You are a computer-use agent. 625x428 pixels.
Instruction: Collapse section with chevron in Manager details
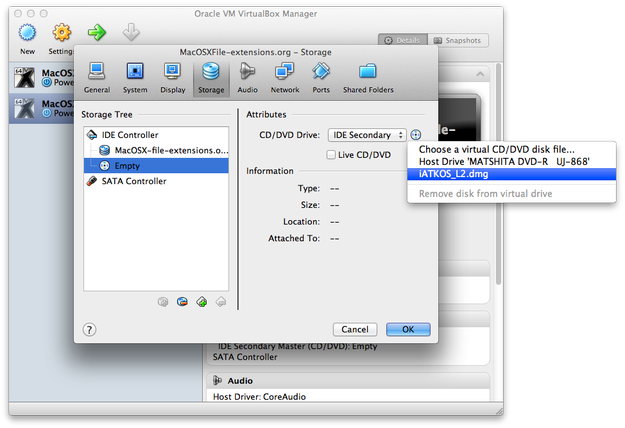[x=480, y=74]
